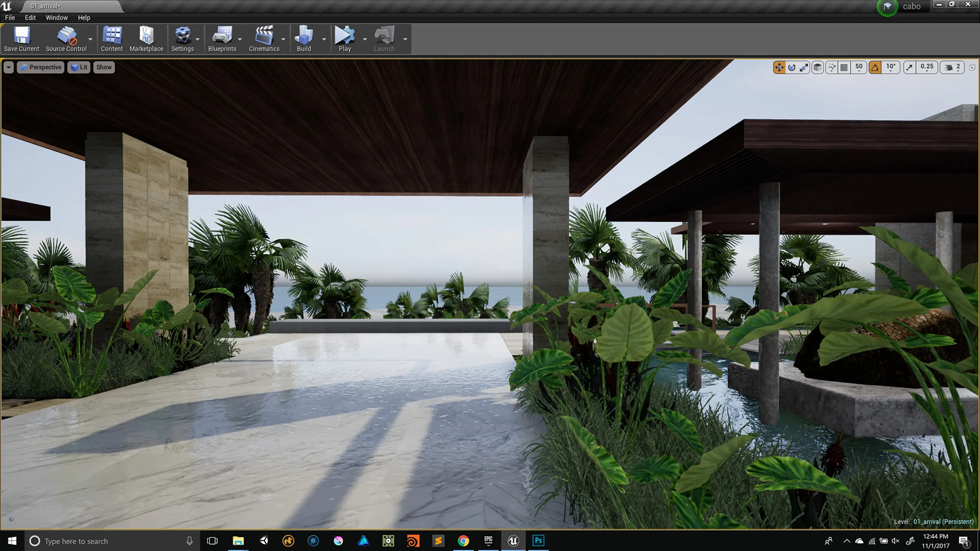Open the Sublime Text taskbar icon
The image size is (980, 551).
(438, 540)
